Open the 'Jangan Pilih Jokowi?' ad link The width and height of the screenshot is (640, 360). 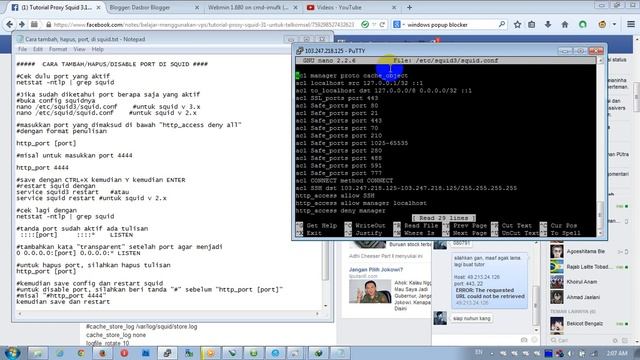tap(376, 270)
